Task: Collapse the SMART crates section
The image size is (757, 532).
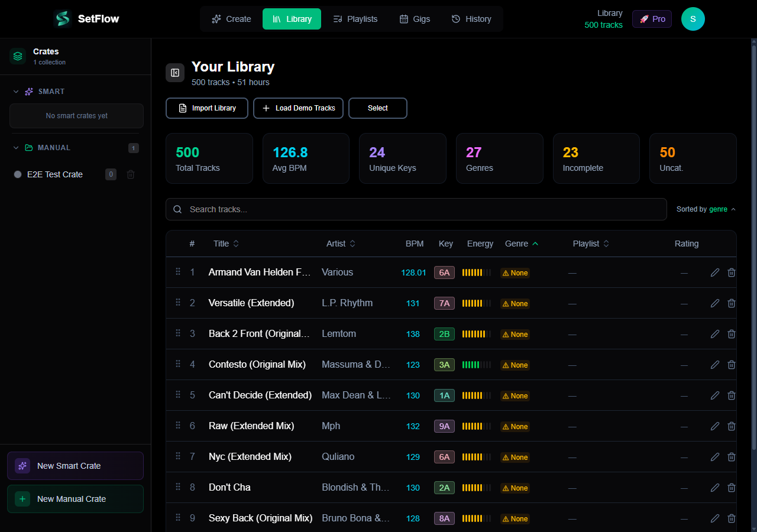Action: click(x=15, y=92)
